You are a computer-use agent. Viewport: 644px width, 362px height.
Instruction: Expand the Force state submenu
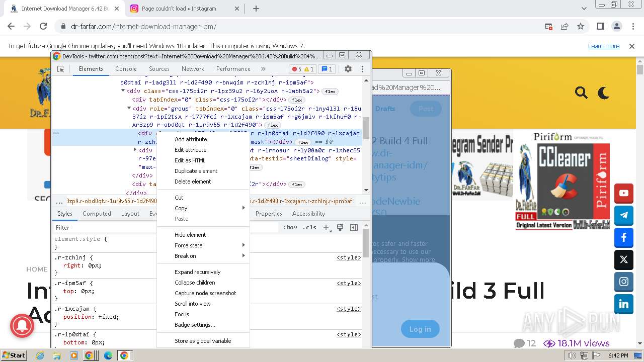tap(203, 245)
